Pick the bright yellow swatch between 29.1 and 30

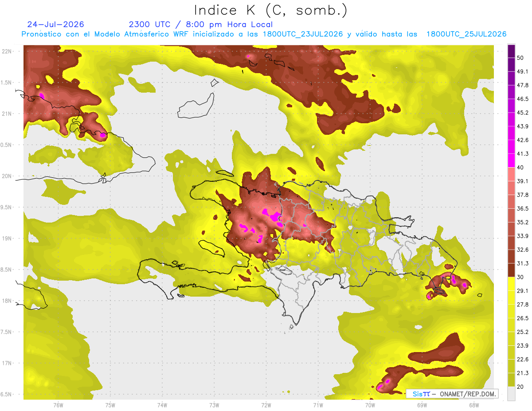(511, 284)
